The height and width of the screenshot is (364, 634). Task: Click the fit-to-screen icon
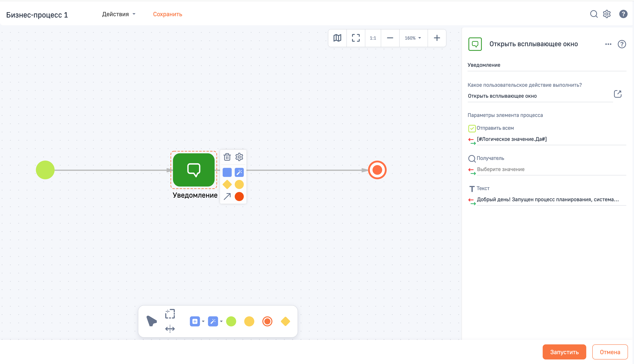coord(356,38)
